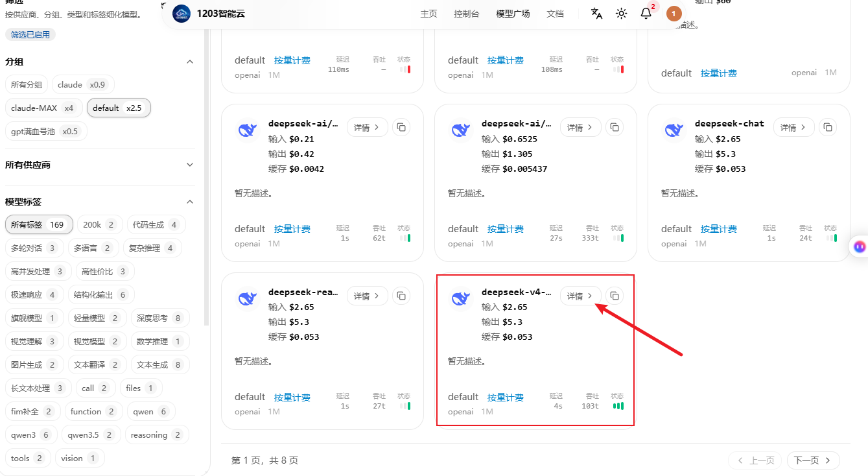This screenshot has height=476, width=868.
Task: Toggle the 代码生成 tag filter
Action: coord(156,225)
